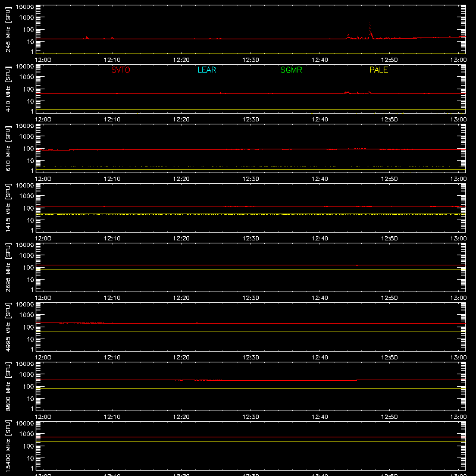Select the 1415 MHz [SFU] axis title
This screenshot has width=476, height=476.
8,208
